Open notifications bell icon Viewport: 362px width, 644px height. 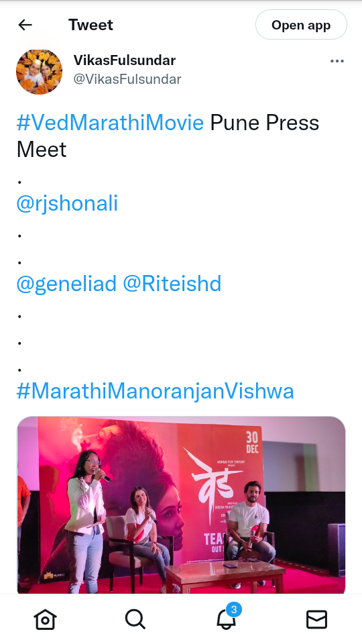coord(226,619)
